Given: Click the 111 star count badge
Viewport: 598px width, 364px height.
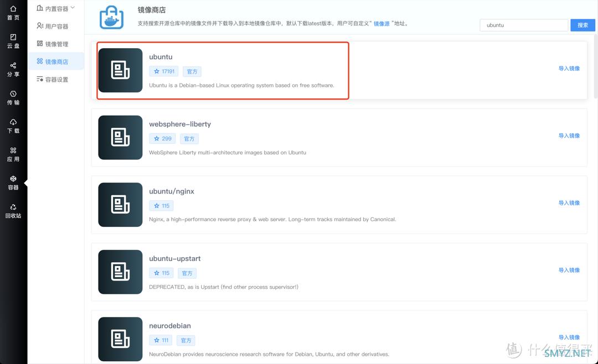Looking at the screenshot, I should tap(161, 340).
